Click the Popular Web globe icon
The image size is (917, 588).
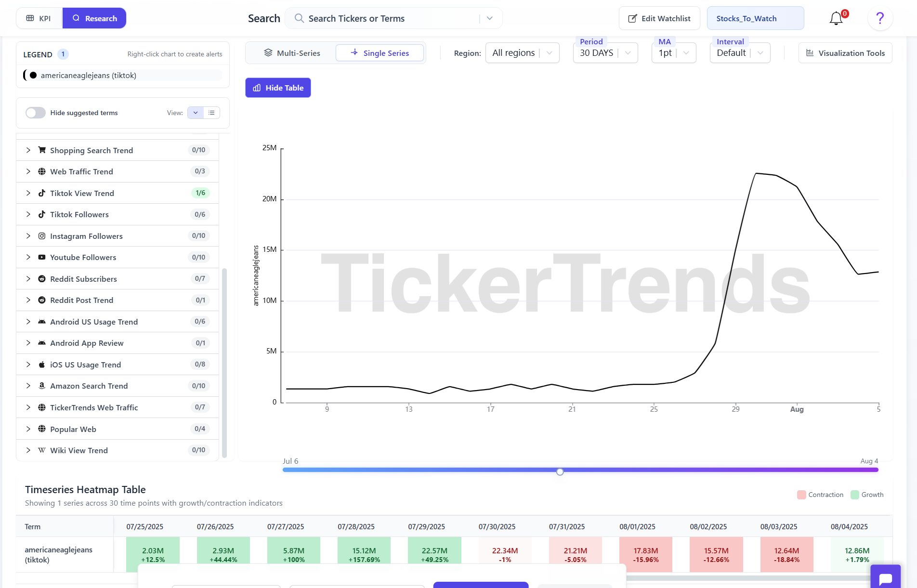[x=42, y=429]
